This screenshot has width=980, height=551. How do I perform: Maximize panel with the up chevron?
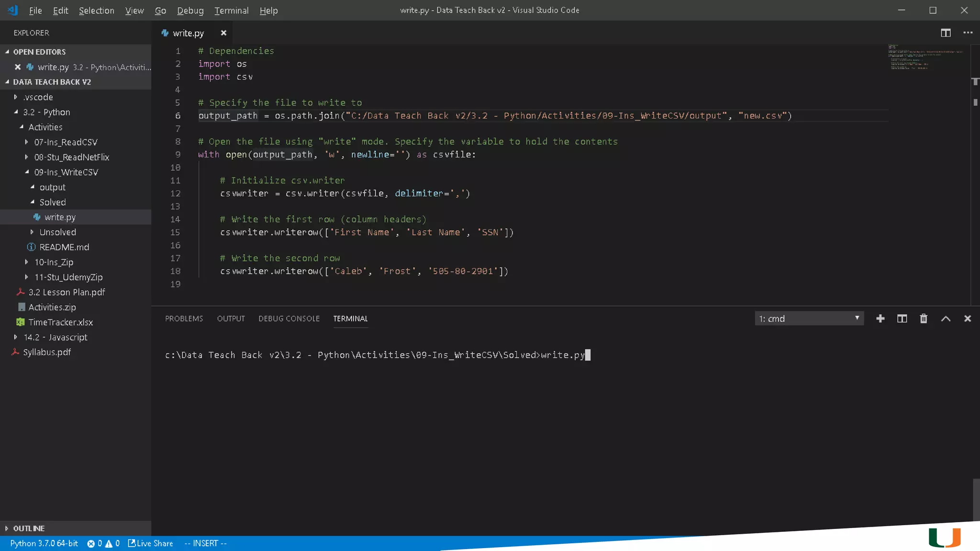pos(946,319)
